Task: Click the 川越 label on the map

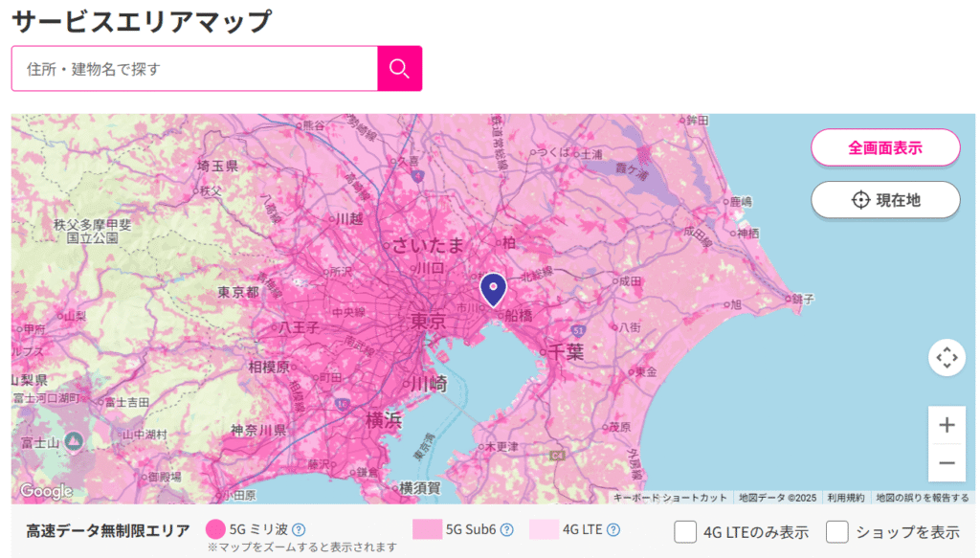Action: 349,218
